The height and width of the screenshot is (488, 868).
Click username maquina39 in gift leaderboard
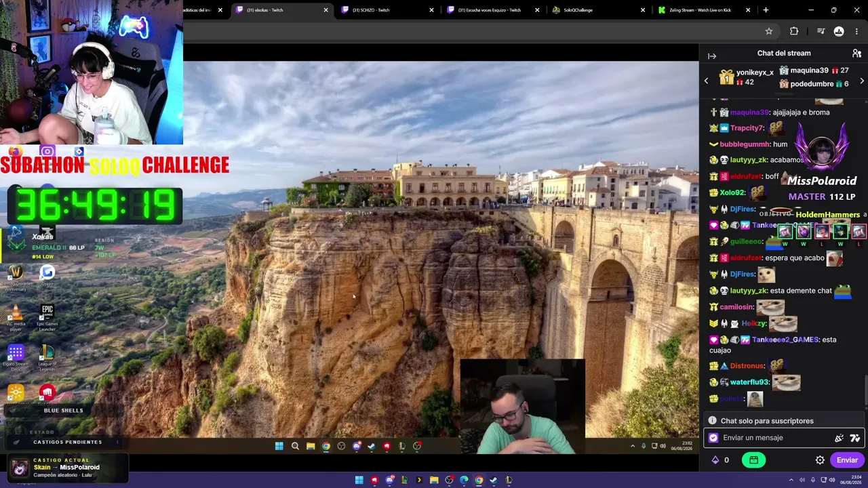809,70
